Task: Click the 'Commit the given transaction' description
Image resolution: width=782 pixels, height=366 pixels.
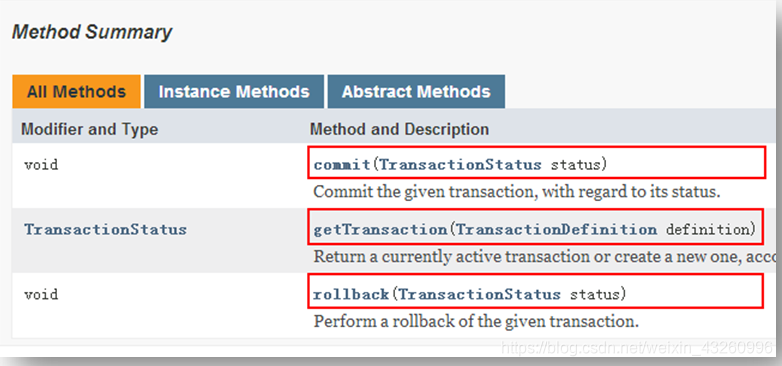Action: (x=517, y=192)
